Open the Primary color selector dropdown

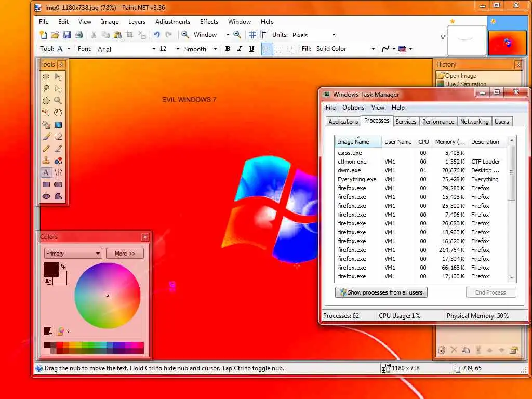pos(73,254)
